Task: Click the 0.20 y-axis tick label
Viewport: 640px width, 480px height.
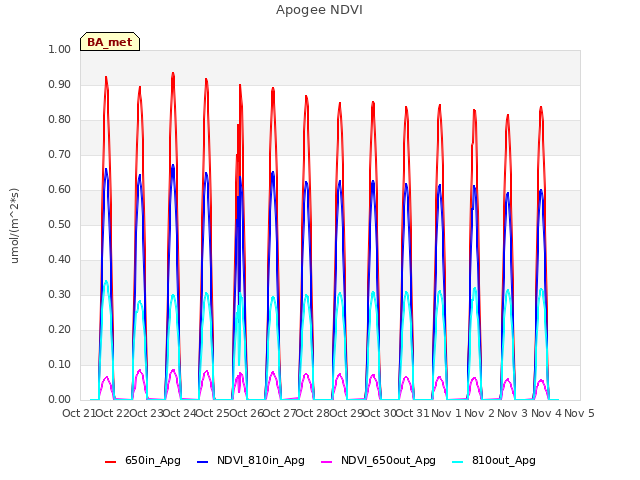Action: 60,329
